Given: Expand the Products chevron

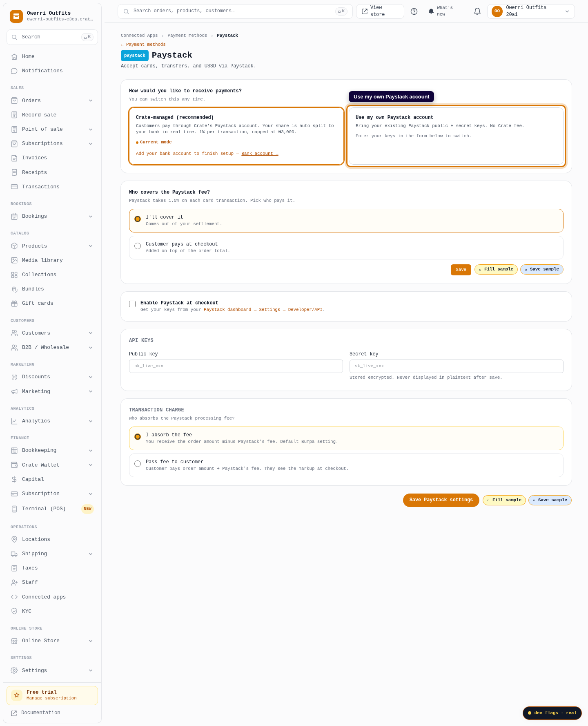Looking at the screenshot, I should tap(91, 246).
